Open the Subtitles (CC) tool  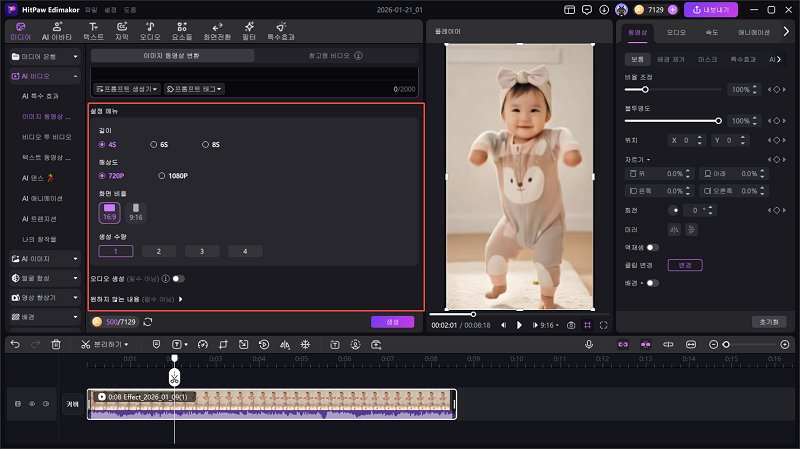pyautogui.click(x=122, y=31)
